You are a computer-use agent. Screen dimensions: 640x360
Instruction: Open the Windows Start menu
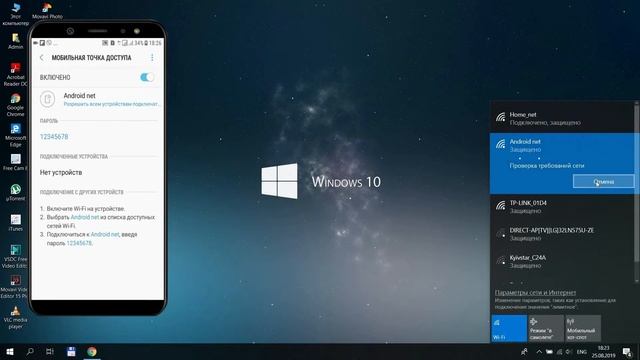click(10, 351)
